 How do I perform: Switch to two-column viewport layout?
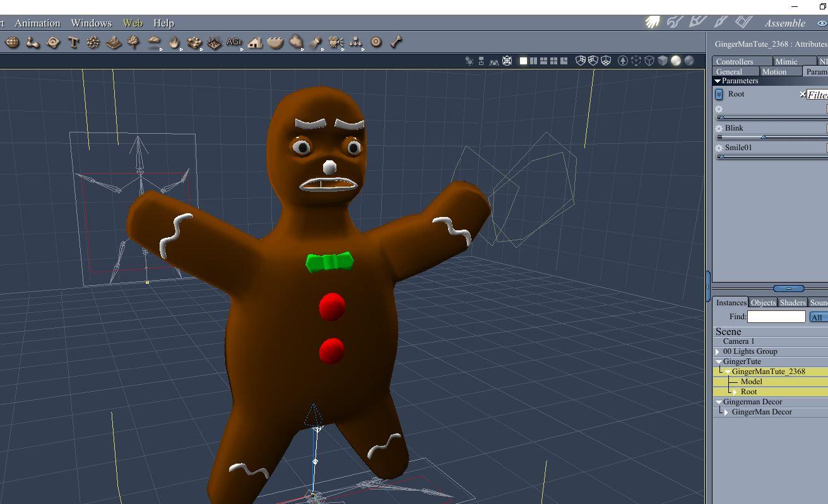point(533,61)
